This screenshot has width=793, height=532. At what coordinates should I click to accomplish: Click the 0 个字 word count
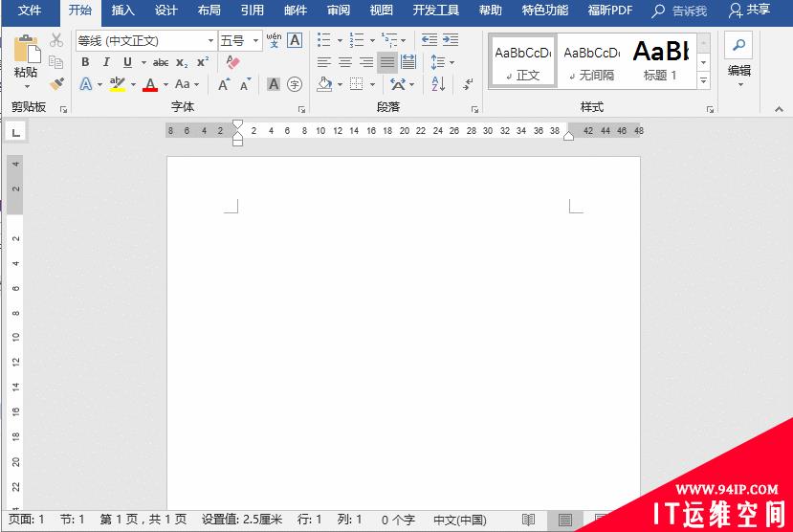398,520
